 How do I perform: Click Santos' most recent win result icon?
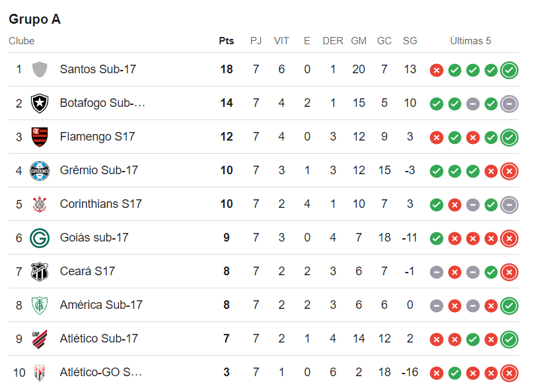pos(509,70)
